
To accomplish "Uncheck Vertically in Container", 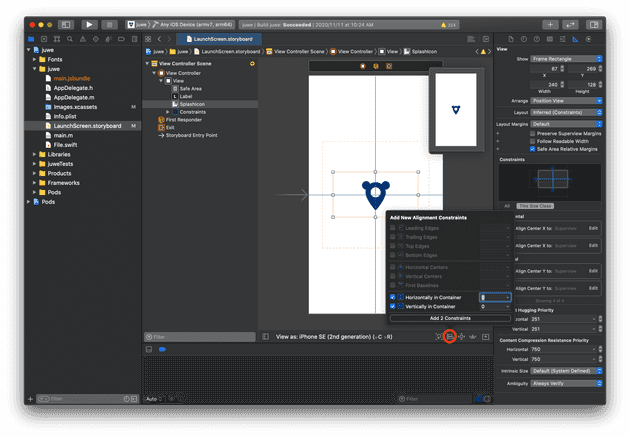I will (x=393, y=306).
